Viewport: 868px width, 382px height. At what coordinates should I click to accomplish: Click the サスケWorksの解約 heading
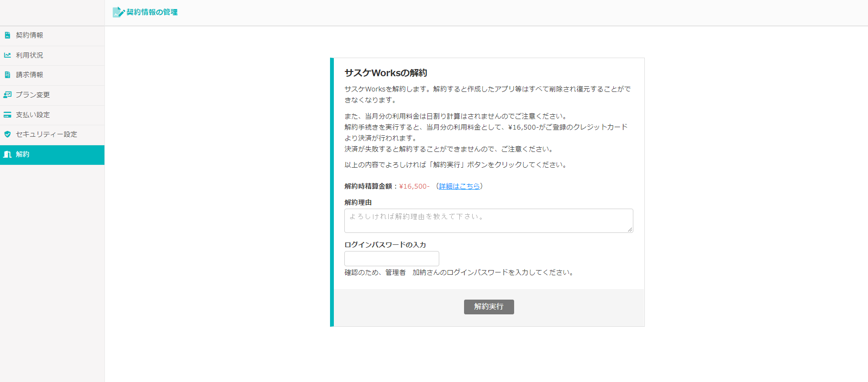click(x=386, y=73)
